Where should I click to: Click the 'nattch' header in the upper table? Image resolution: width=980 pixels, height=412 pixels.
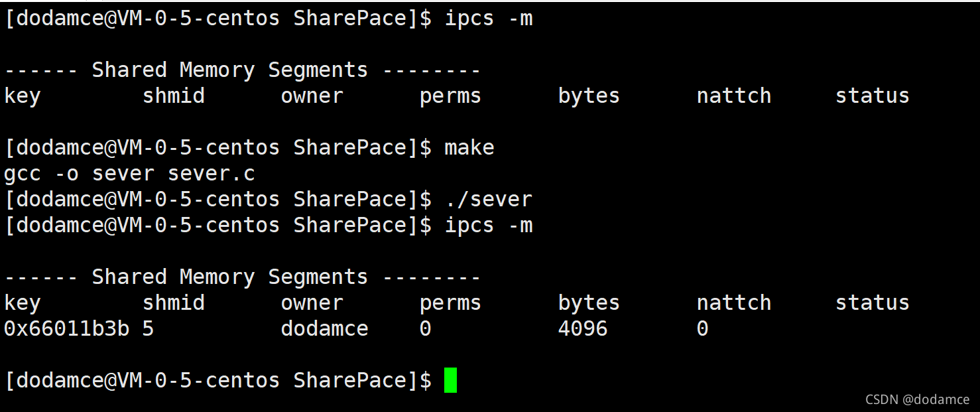click(734, 96)
